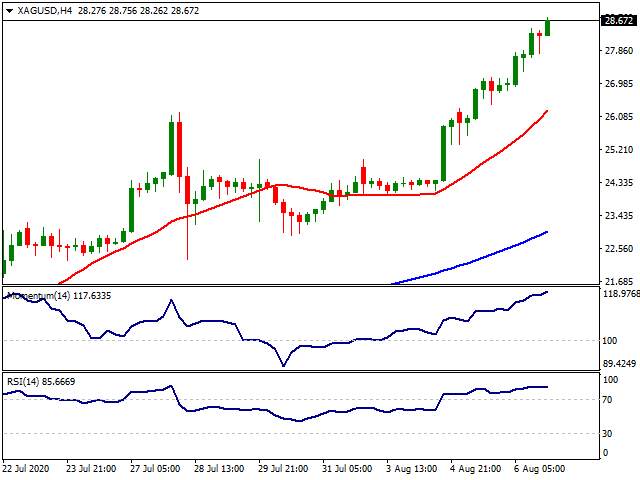
Task: Click Momentum scale value 118.9768
Action: (x=621, y=294)
